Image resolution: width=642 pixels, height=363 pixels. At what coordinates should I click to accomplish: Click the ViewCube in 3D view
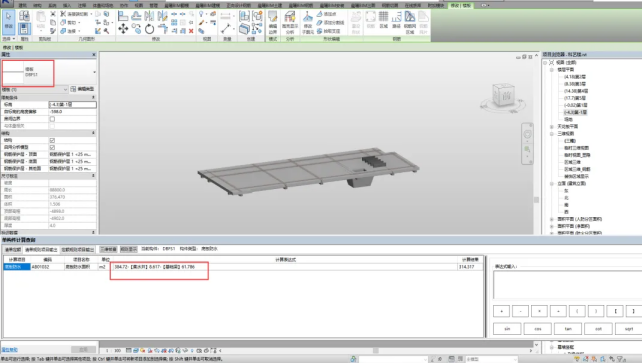[x=503, y=96]
